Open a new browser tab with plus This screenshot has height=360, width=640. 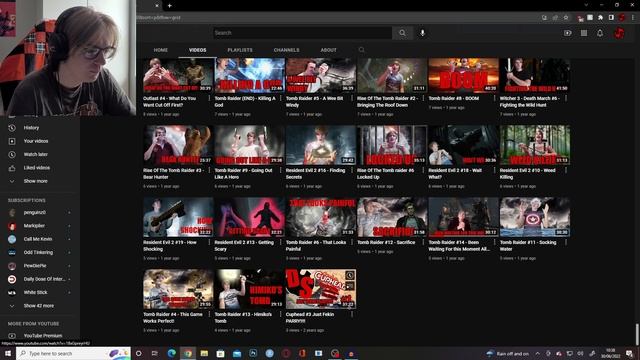point(169,6)
